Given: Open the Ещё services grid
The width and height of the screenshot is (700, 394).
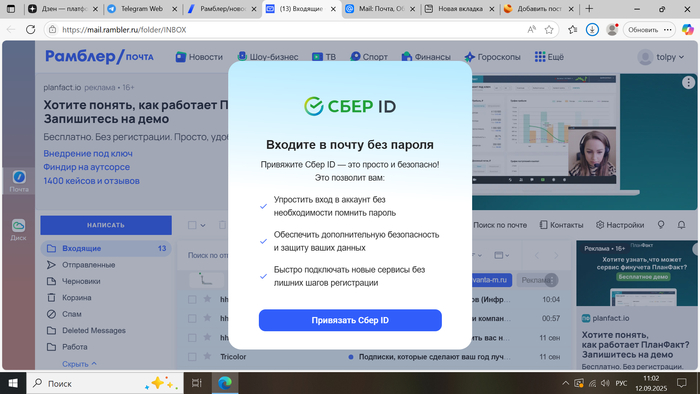Looking at the screenshot, I should 549,57.
